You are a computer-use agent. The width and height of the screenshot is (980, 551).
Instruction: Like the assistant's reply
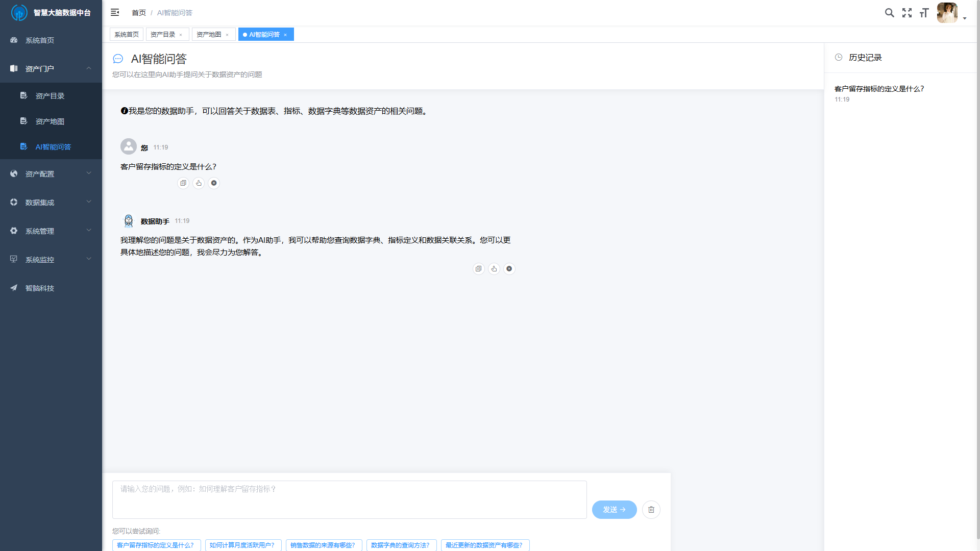click(x=494, y=269)
